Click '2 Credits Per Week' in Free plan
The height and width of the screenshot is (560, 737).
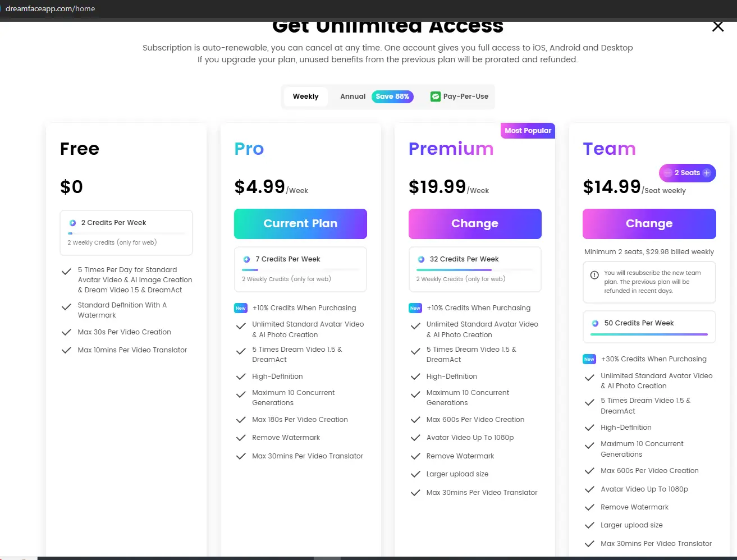click(x=113, y=223)
